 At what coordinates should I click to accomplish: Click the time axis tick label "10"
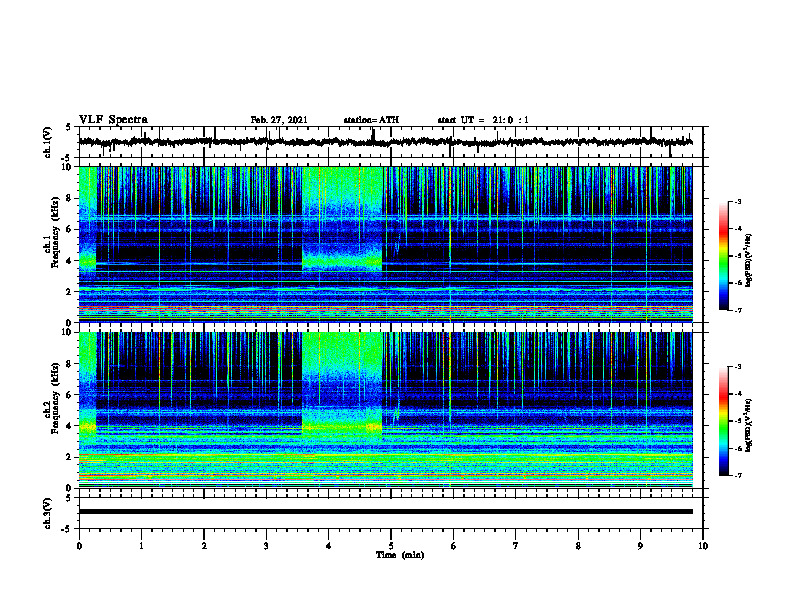click(703, 546)
